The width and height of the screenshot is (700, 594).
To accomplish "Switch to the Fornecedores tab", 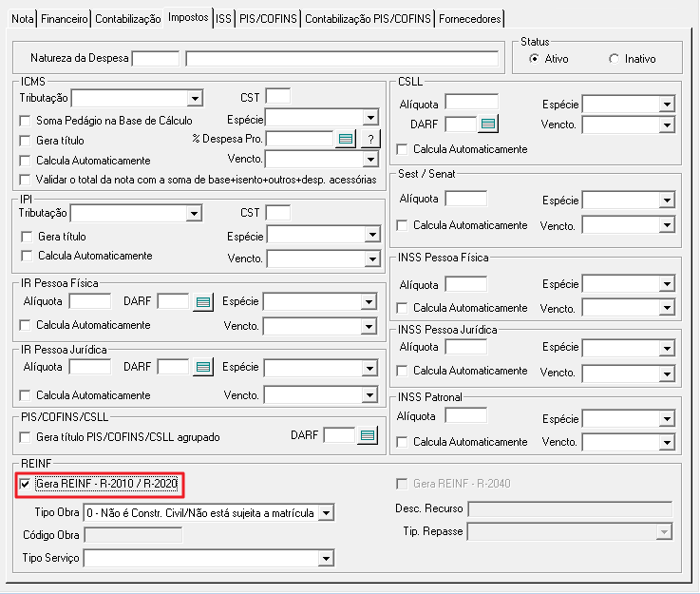I will click(469, 19).
